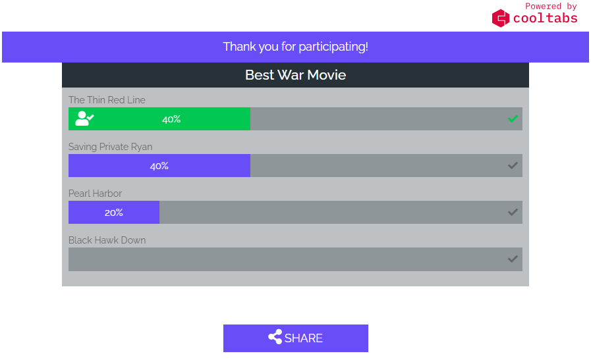
Task: Click the SHARE button text
Action: click(x=304, y=338)
